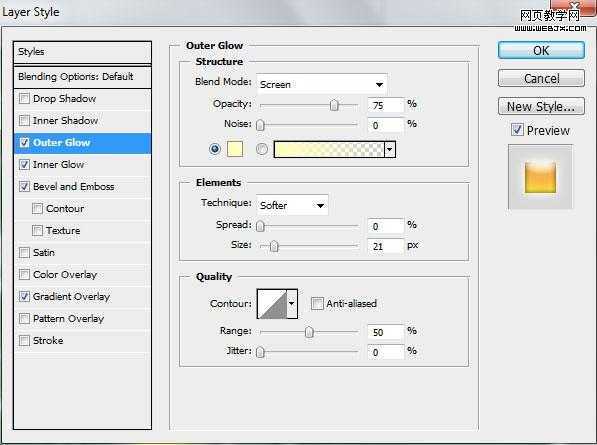Screen dimensions: 597x445
Task: Click the orange style preview thumbnail
Action: pos(540,177)
